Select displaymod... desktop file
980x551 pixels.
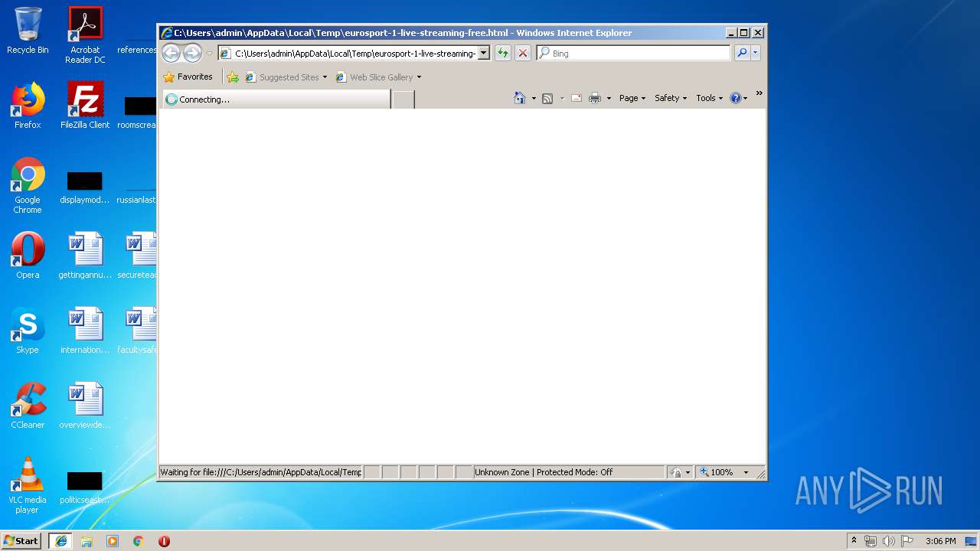(x=85, y=188)
